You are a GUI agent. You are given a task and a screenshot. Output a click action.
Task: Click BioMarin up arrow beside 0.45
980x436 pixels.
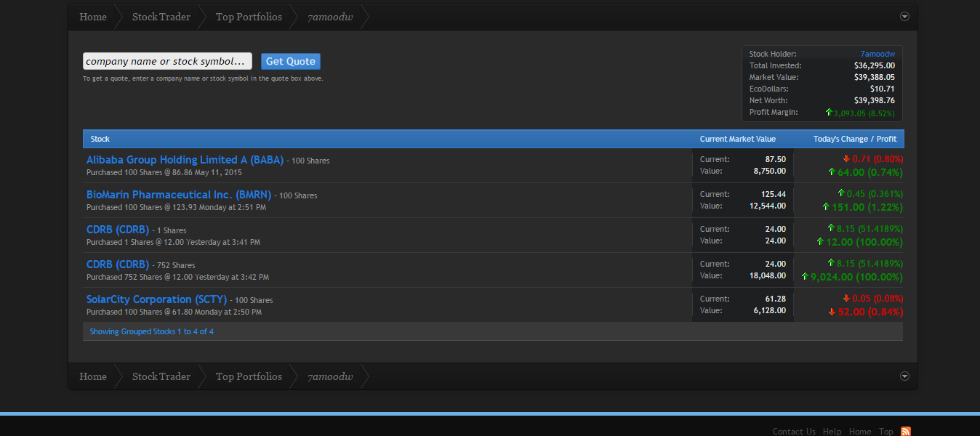coord(841,193)
